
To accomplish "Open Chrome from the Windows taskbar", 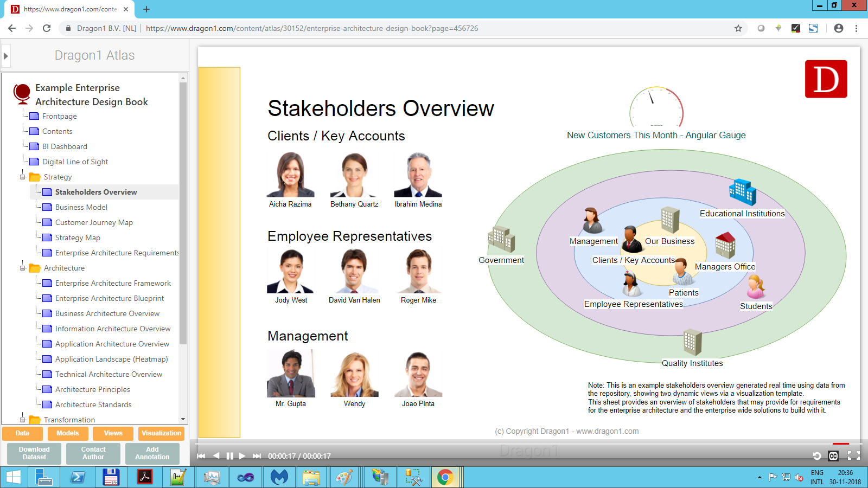I will 445,477.
